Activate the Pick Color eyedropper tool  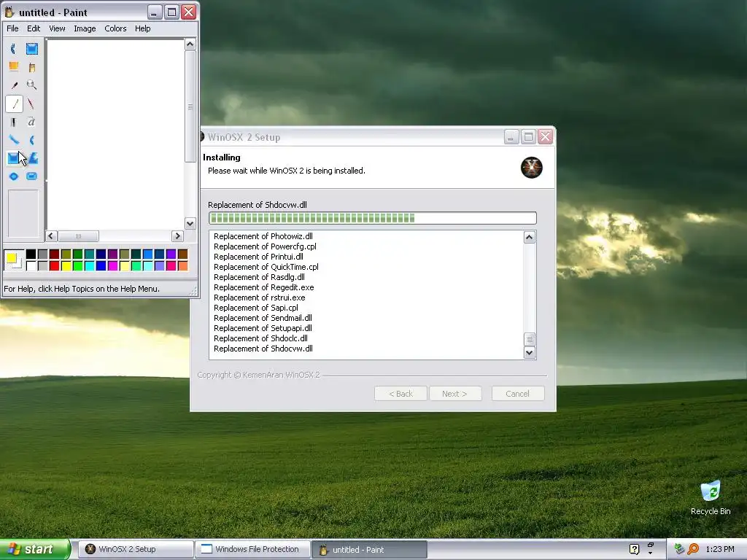[13, 85]
